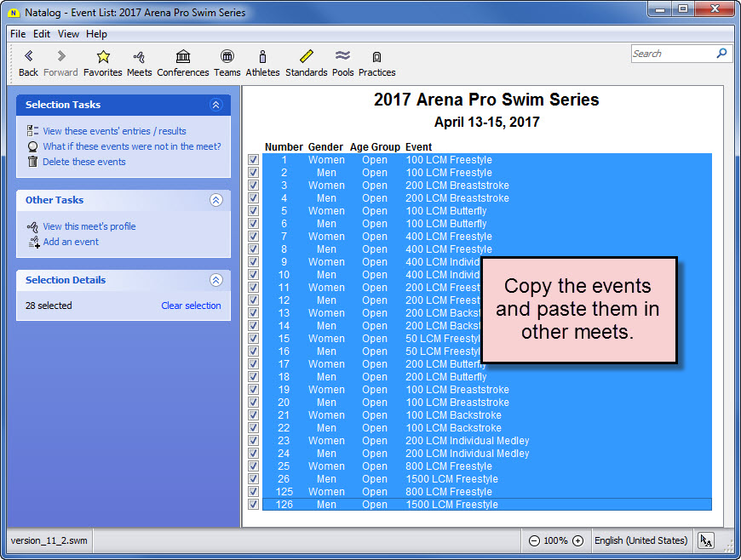Open the Edit menu
This screenshot has width=741, height=560.
pos(42,34)
